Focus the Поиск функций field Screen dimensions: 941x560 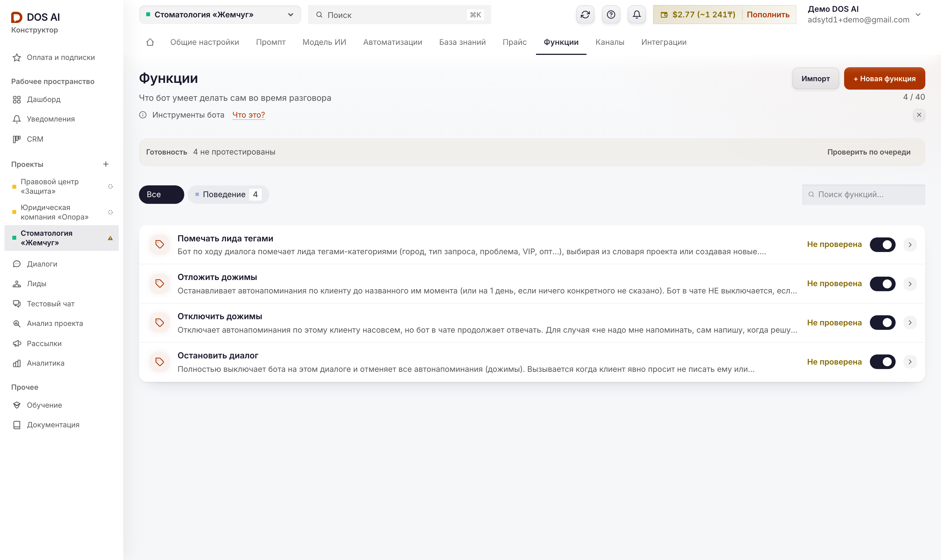[x=863, y=195]
